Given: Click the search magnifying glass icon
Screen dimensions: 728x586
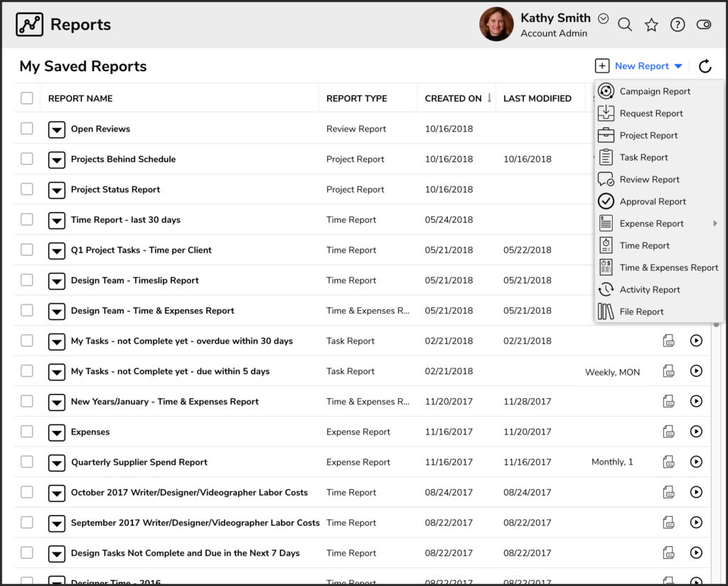Looking at the screenshot, I should 624,23.
